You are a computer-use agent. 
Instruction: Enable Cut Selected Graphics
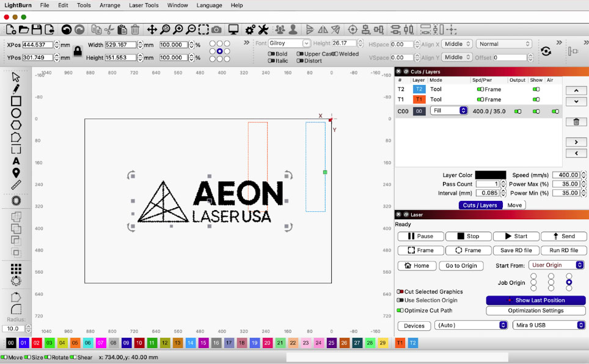tap(400, 291)
